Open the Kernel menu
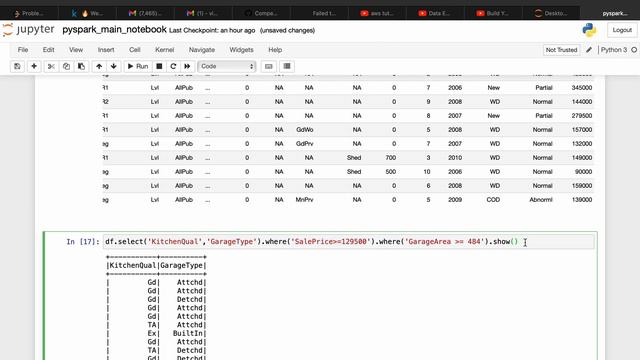 (x=164, y=50)
